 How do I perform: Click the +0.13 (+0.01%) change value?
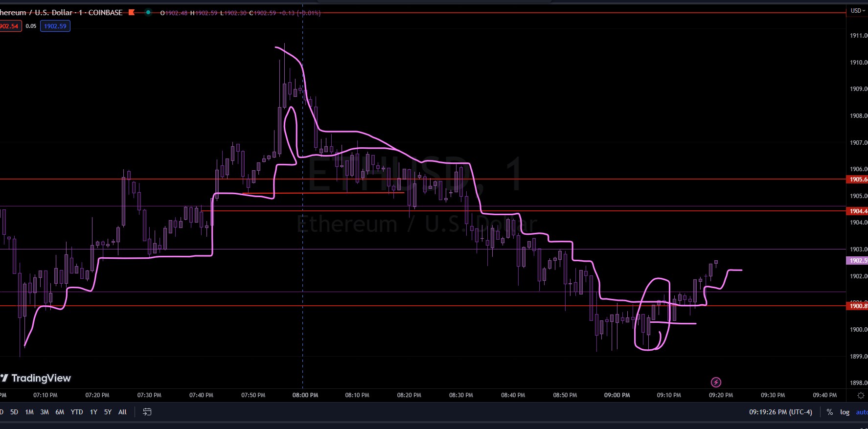[x=300, y=13]
